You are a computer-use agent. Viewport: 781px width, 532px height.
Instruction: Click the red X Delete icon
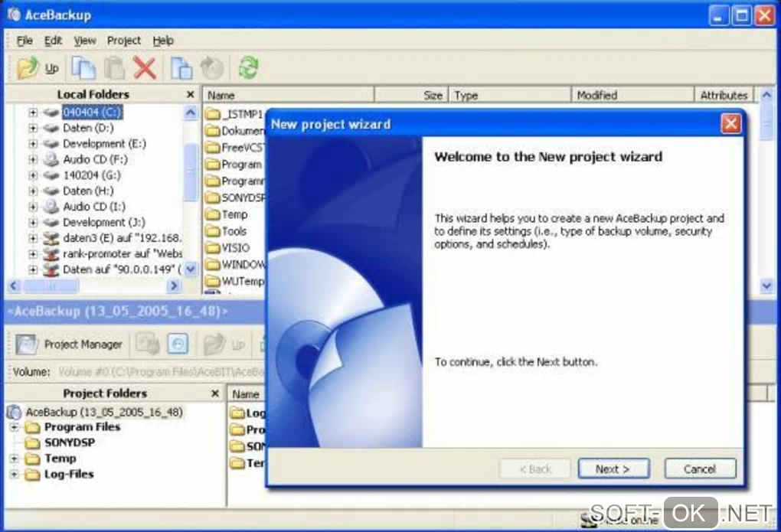(145, 68)
